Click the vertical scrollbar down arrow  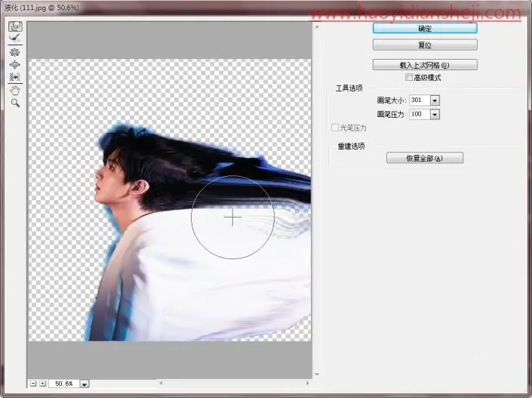coord(317,375)
